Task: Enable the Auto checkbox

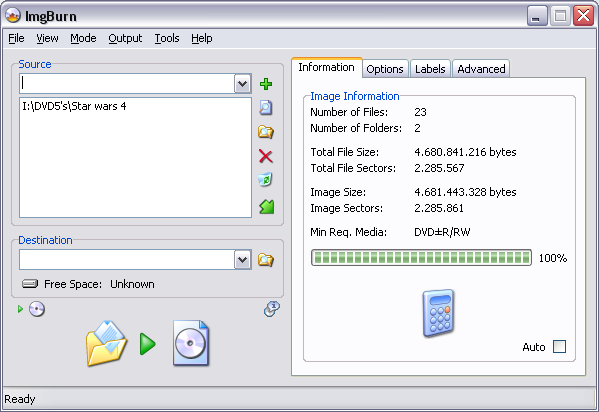Action: tap(559, 347)
